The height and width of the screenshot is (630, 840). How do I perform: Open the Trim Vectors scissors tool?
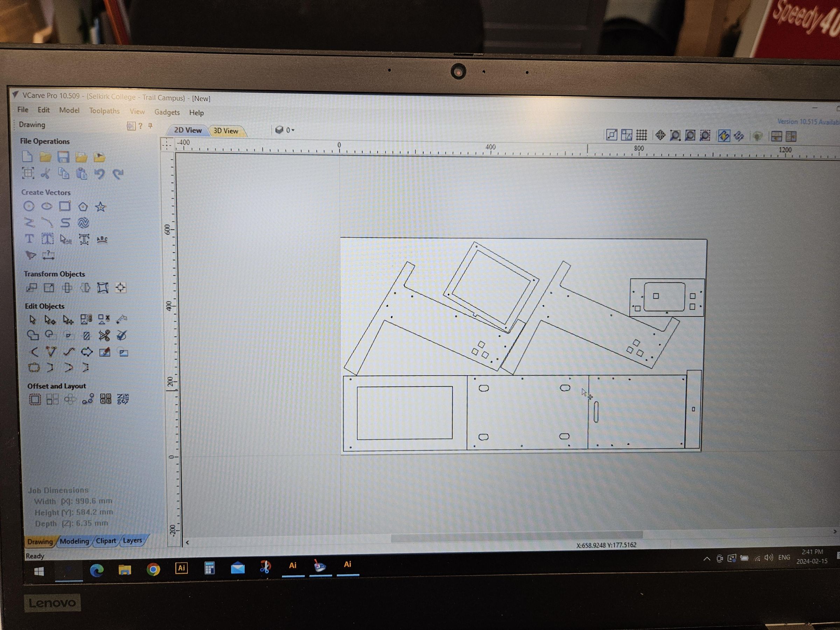click(x=104, y=335)
